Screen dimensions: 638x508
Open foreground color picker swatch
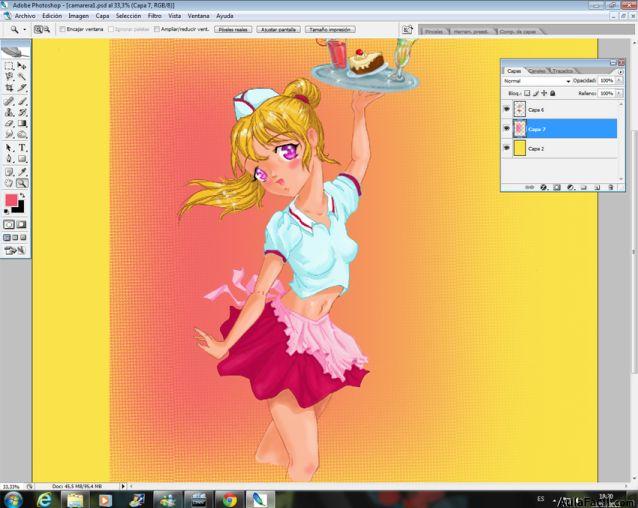click(11, 200)
